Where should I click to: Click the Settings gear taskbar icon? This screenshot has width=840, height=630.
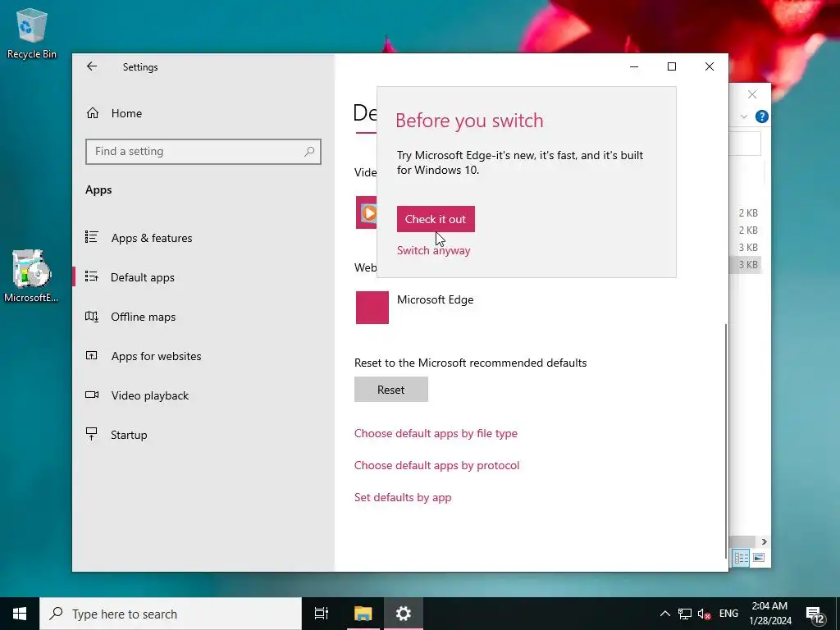403,614
